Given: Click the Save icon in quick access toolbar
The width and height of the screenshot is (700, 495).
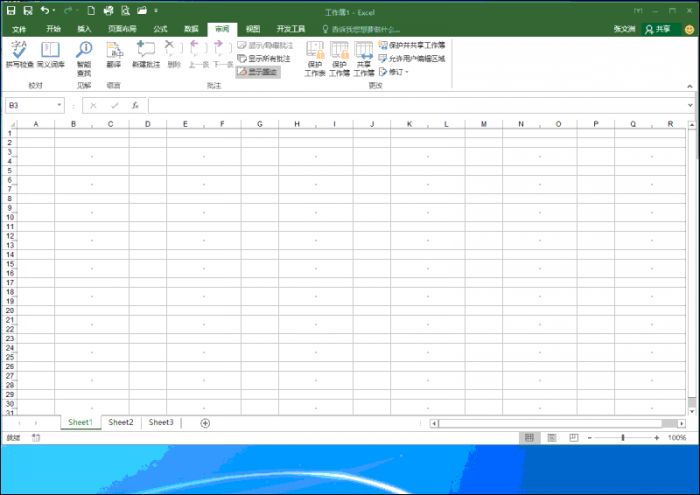Looking at the screenshot, I should point(11,10).
